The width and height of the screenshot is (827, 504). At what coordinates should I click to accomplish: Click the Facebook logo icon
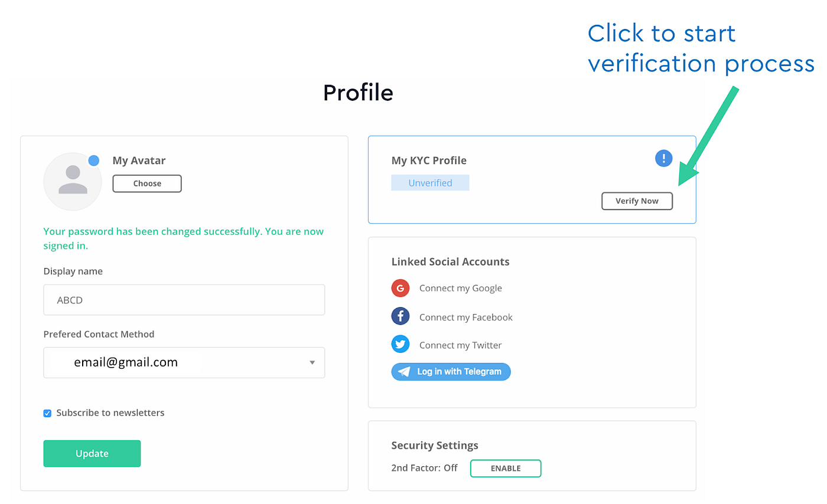(401, 316)
